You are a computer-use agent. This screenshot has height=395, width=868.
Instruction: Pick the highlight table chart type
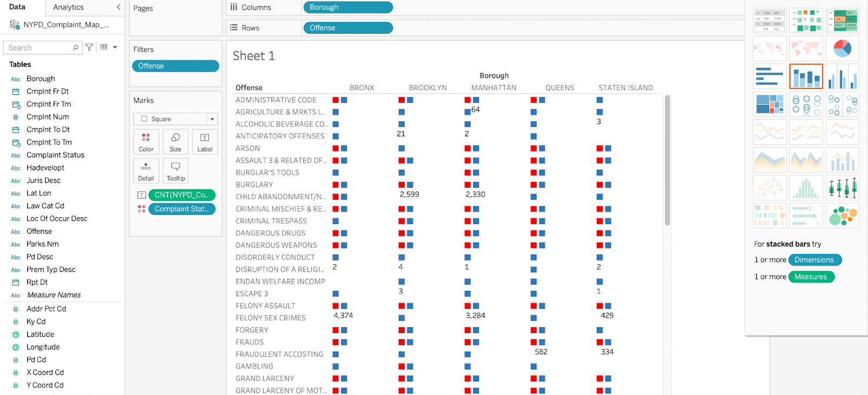coord(843,21)
